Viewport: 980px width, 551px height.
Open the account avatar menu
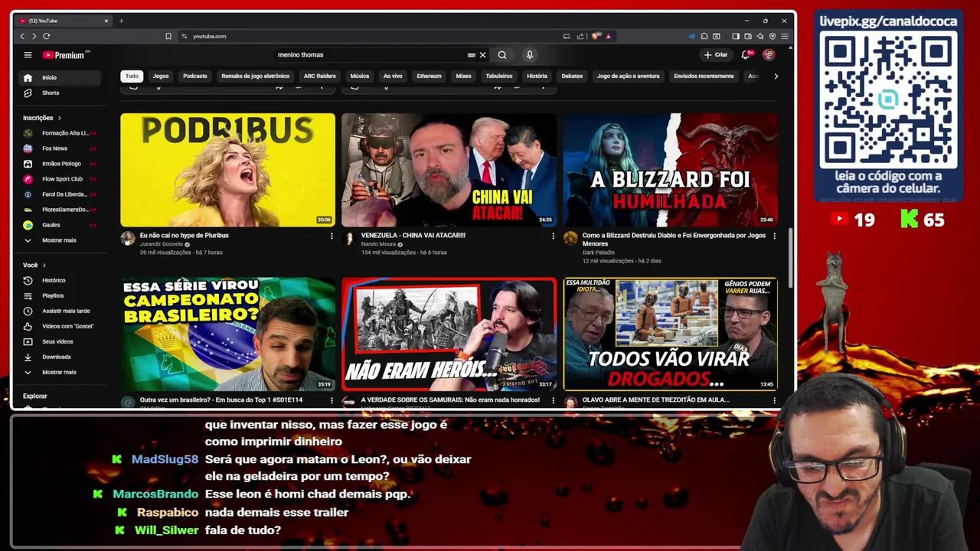click(x=769, y=55)
